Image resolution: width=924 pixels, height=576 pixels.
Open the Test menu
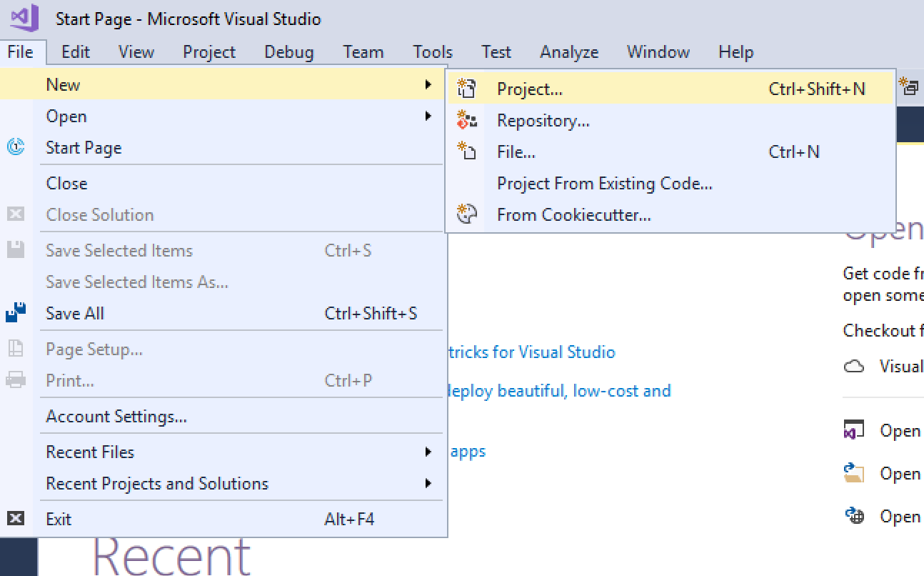[x=496, y=51]
